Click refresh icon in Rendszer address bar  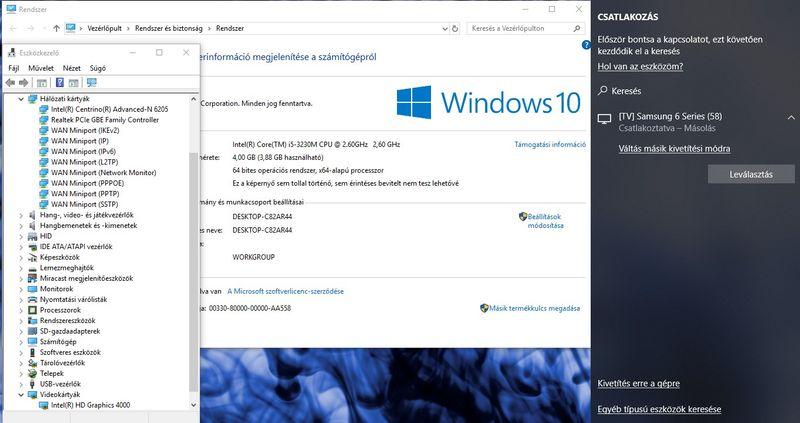pos(455,29)
